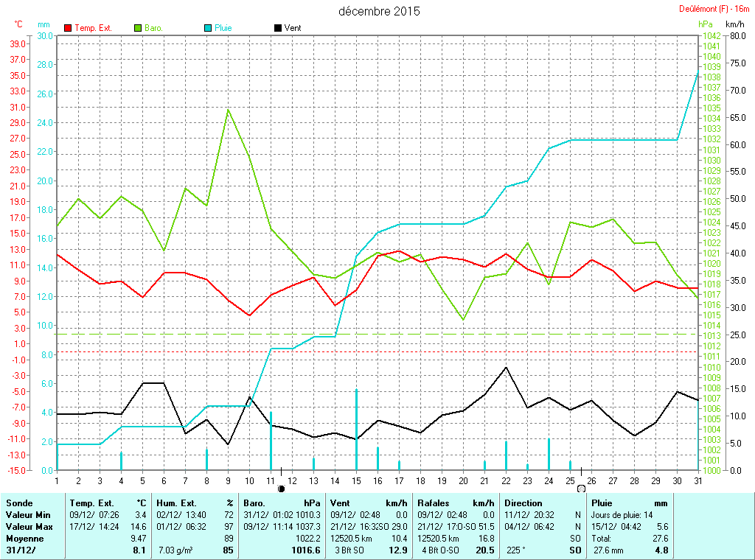
Task: Click the green Baro. legend swatch
Action: tap(138, 28)
